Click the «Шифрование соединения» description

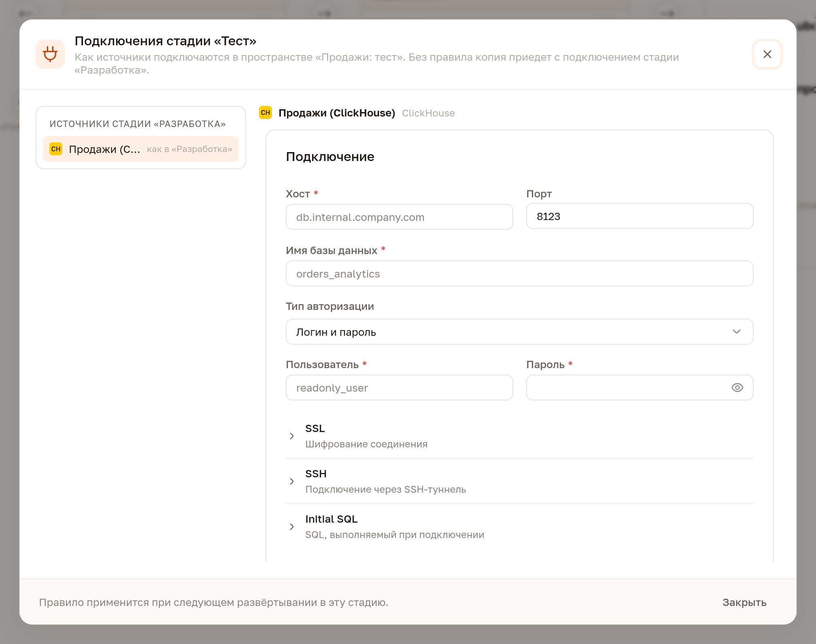366,444
